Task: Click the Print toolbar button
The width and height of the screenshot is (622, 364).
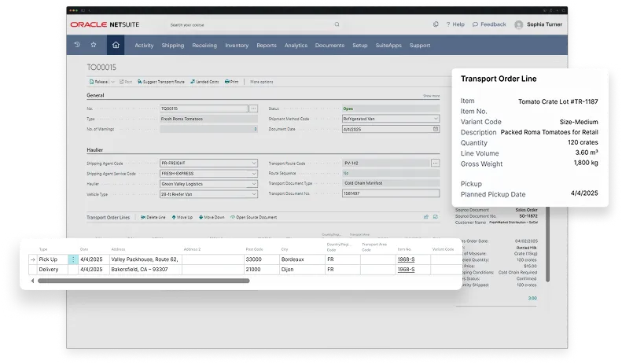Action: click(231, 82)
